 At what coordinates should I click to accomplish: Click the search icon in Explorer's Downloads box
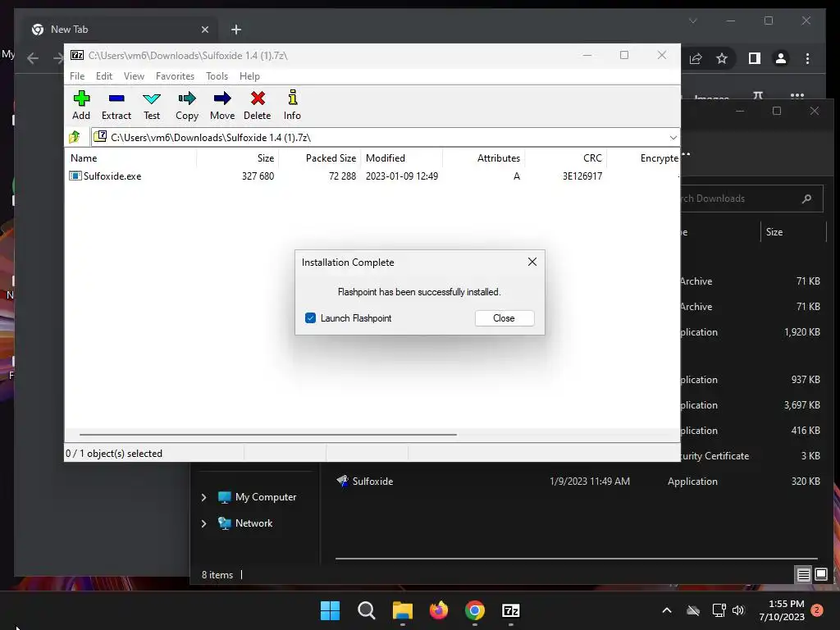click(x=807, y=199)
